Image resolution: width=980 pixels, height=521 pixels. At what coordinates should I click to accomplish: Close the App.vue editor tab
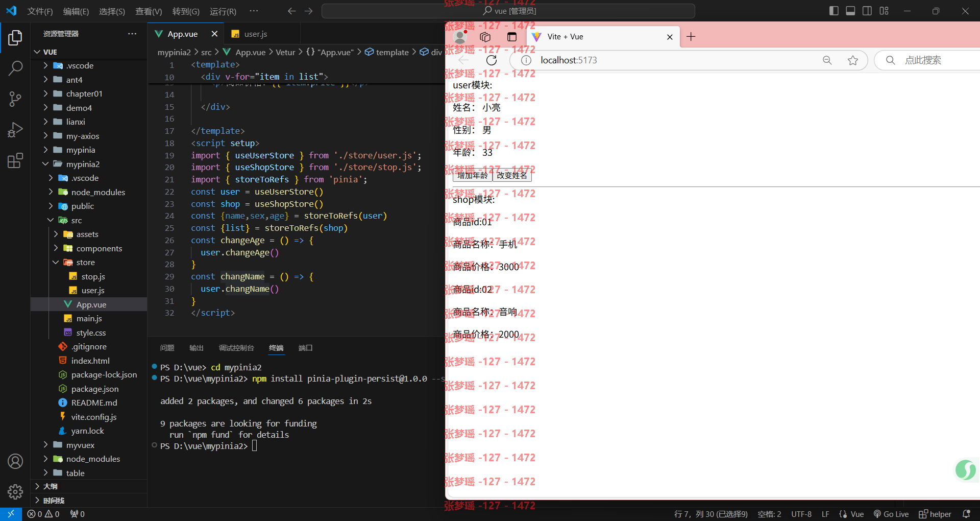click(x=214, y=34)
